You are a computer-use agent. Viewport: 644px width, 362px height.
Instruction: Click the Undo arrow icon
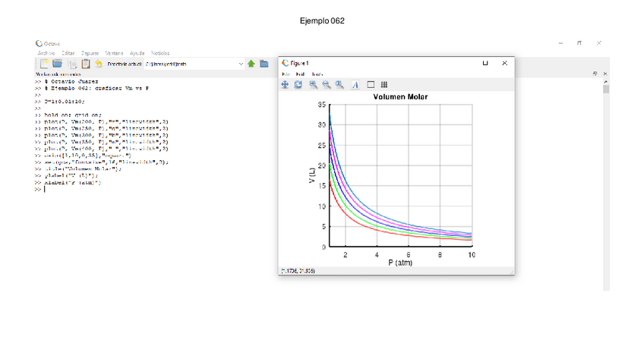point(99,65)
